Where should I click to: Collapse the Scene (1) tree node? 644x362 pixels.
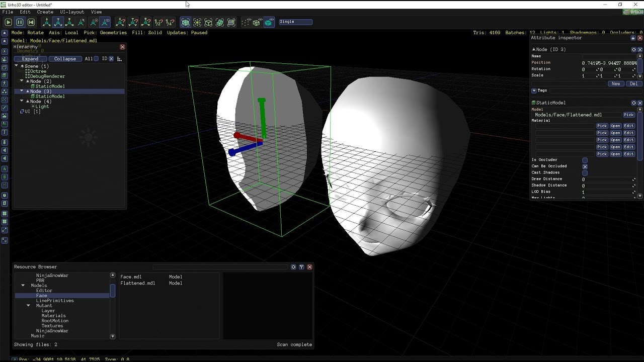pos(17,66)
